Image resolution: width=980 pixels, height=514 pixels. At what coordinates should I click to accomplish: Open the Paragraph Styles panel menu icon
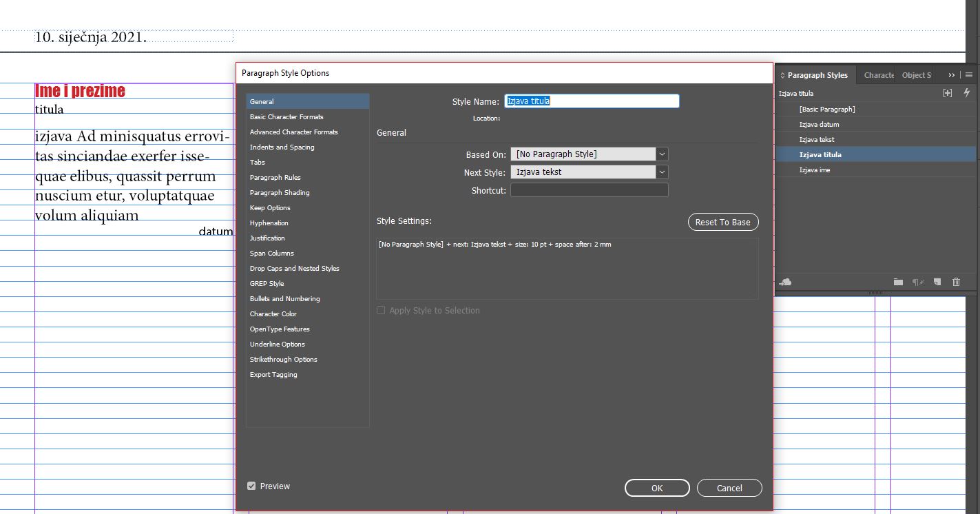click(x=969, y=75)
